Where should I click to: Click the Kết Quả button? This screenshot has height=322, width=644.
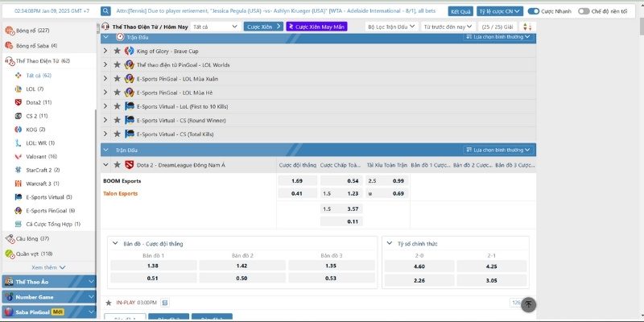pos(460,11)
